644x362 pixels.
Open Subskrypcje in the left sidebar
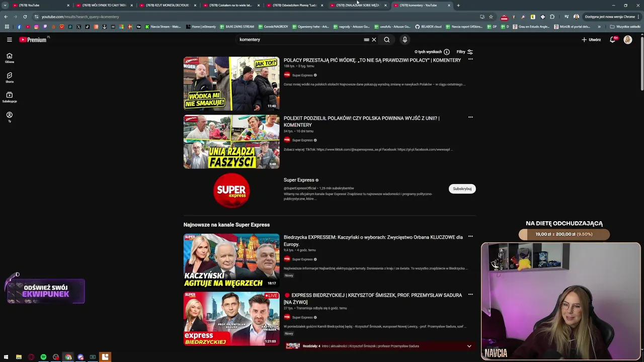click(9, 98)
